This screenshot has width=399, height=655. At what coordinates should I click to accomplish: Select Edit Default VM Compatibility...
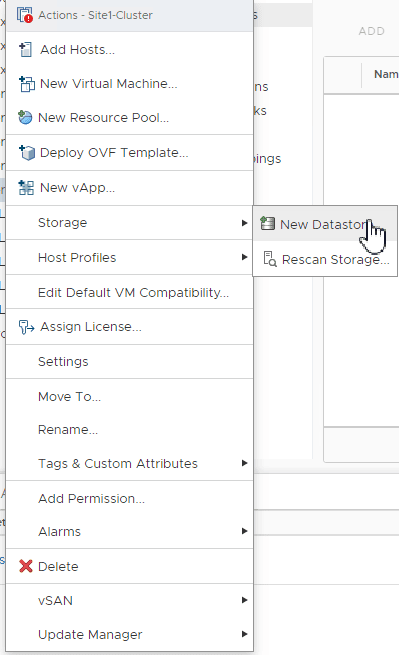(x=130, y=292)
